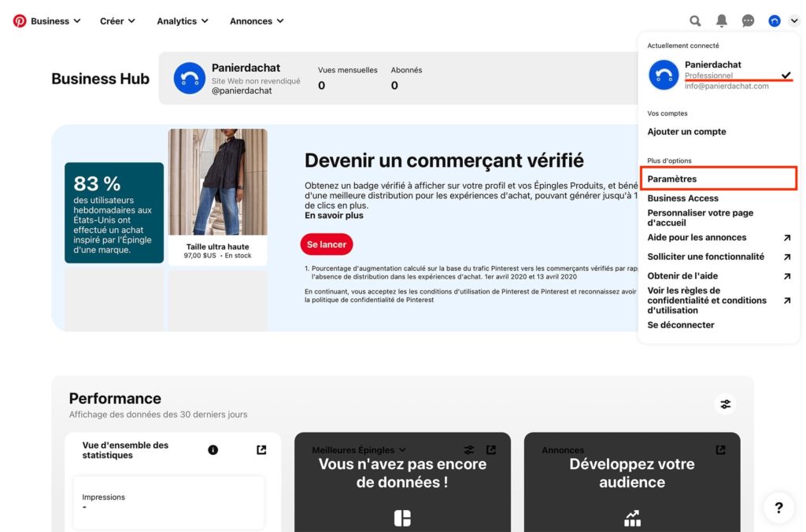806x532 pixels.
Task: Click external arrow beside Aide pour les annonces
Action: point(787,238)
